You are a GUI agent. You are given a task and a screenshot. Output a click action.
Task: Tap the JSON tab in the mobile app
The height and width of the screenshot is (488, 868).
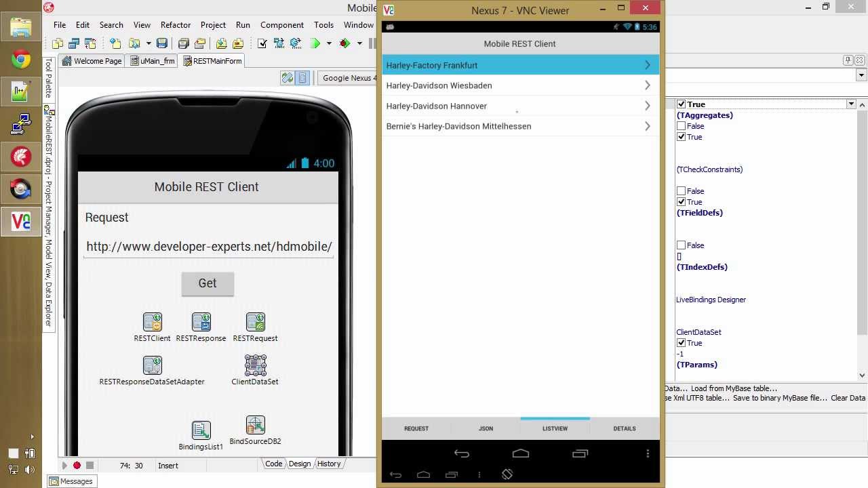click(x=486, y=428)
